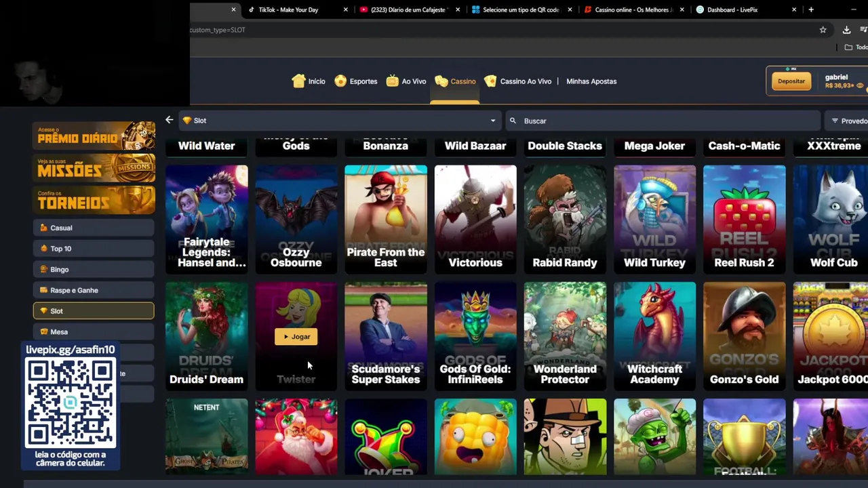This screenshot has width=868, height=488.
Task: Click the Ao Vivo icon
Action: pyautogui.click(x=392, y=81)
